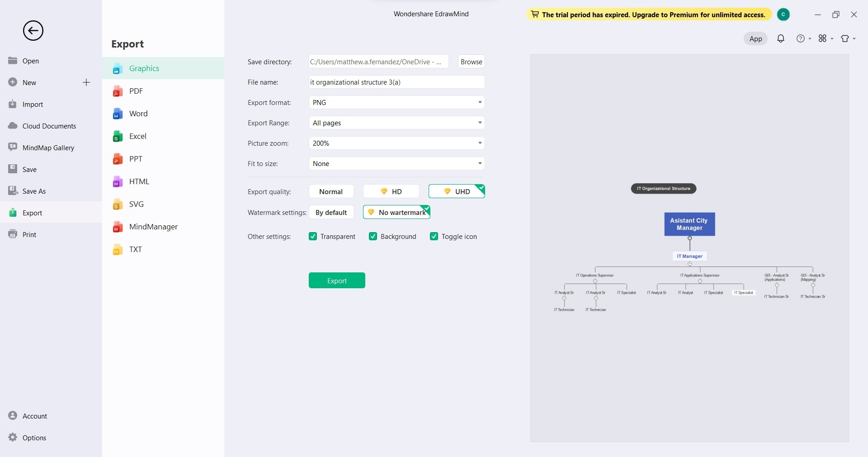Click the Browse button
Screen dimensions: 868x457
(x=472, y=62)
